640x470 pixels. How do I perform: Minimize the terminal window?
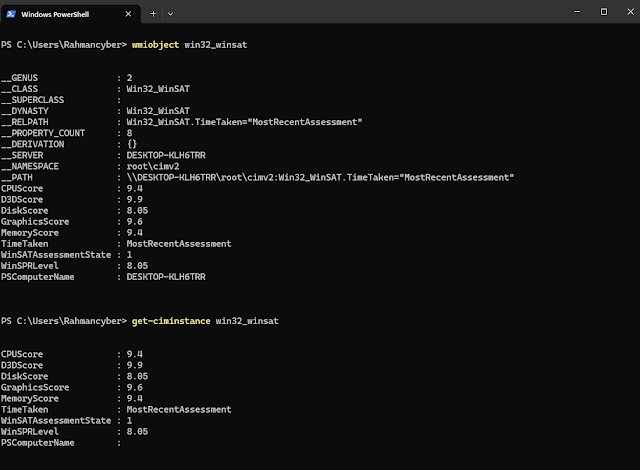point(577,12)
